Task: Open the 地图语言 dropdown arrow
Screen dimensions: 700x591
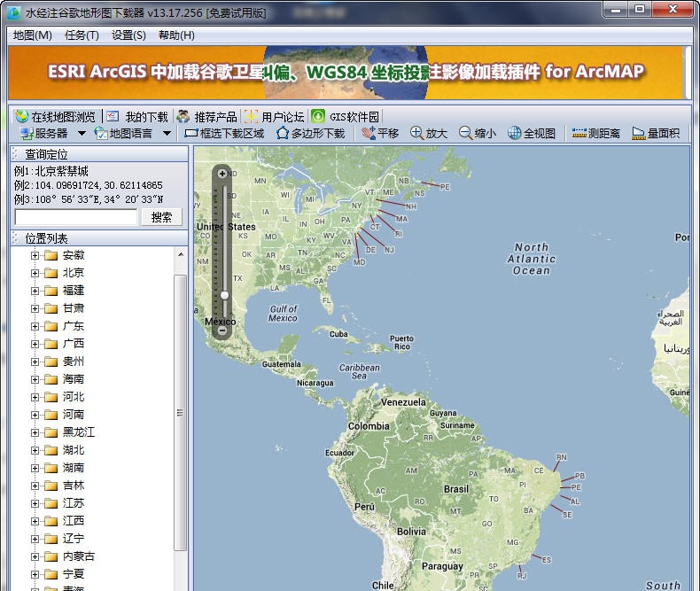Action: click(x=167, y=133)
